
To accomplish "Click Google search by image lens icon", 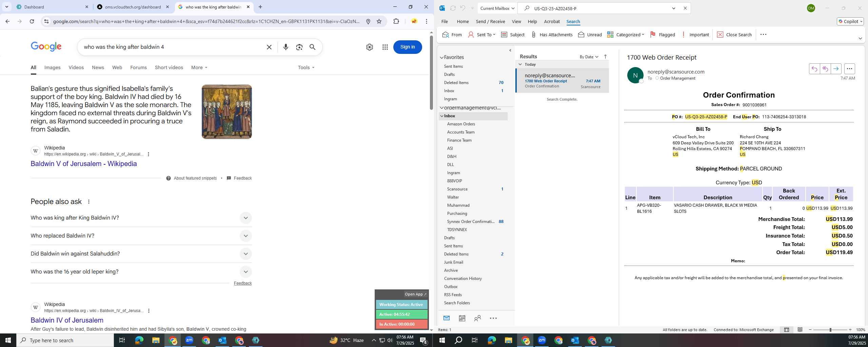I will pyautogui.click(x=299, y=47).
